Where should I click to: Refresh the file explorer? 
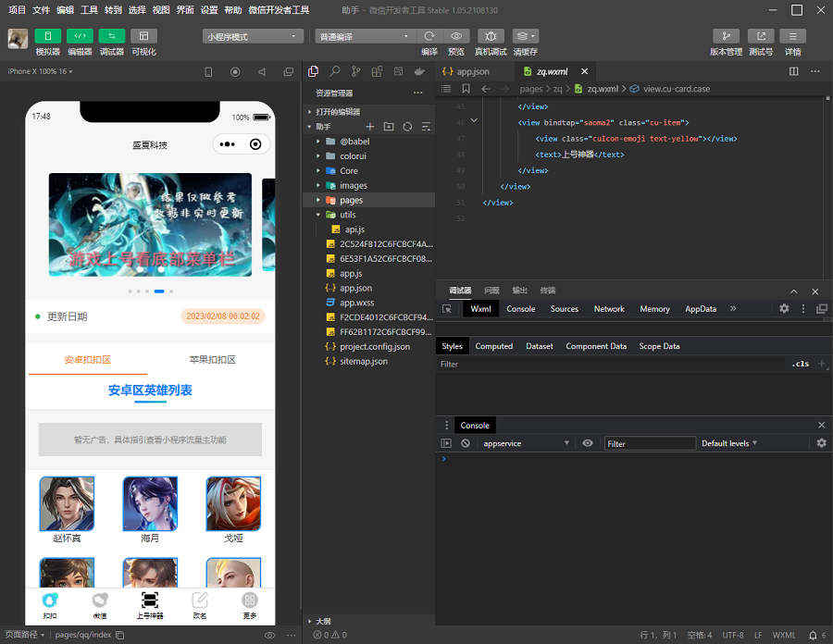(407, 127)
